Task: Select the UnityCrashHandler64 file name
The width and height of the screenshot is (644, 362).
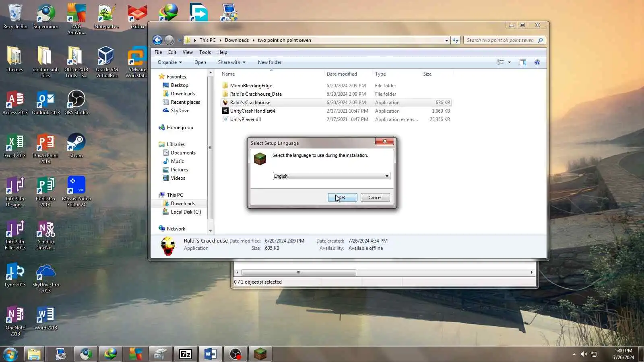Action: pyautogui.click(x=253, y=111)
